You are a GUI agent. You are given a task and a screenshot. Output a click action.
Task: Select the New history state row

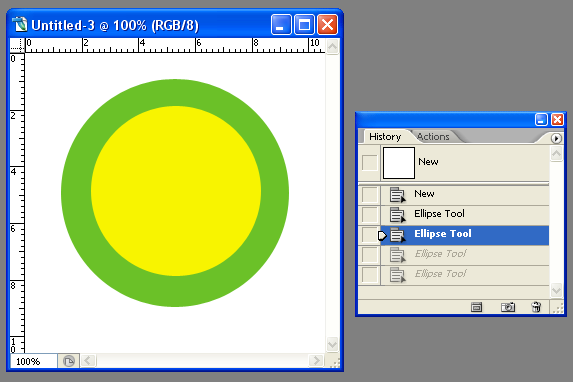464,195
